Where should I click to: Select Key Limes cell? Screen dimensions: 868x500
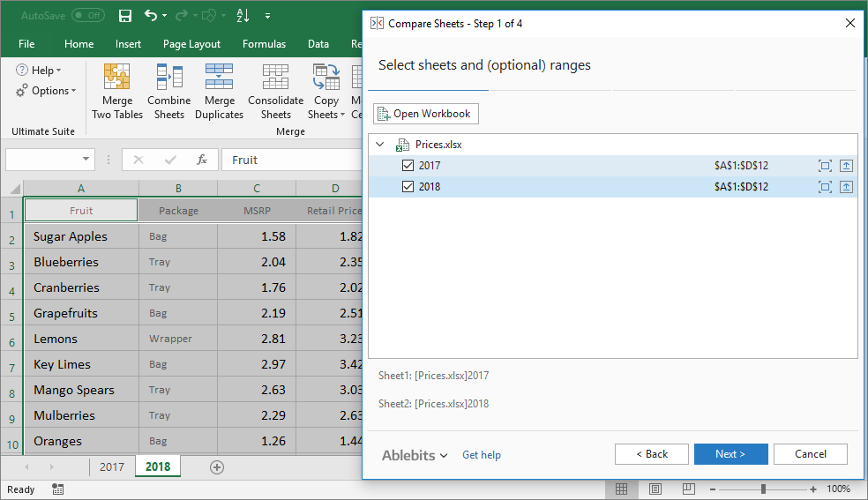pyautogui.click(x=81, y=364)
